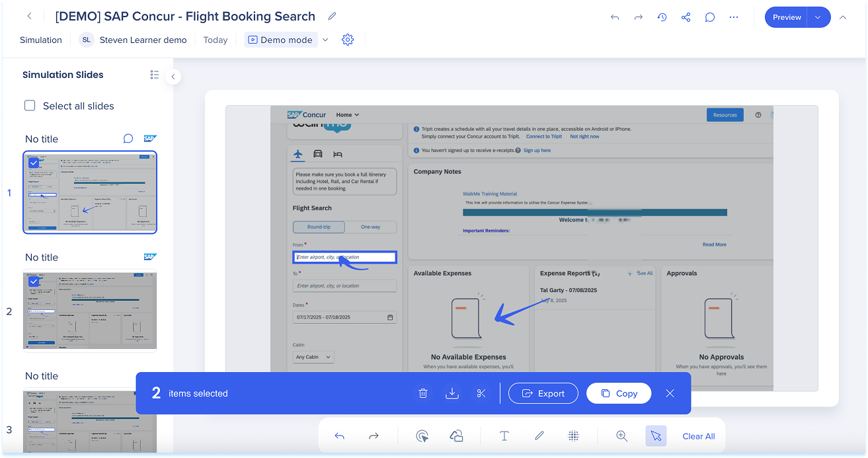Viewport: 868px width, 458px height.
Task: Activate the zoom magnifier tool
Action: pos(621,436)
